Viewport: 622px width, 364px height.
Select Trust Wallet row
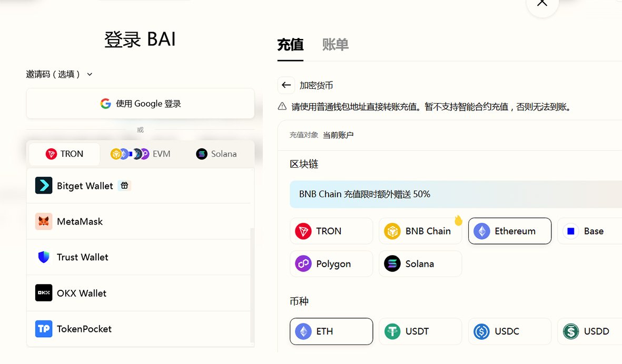tap(139, 257)
